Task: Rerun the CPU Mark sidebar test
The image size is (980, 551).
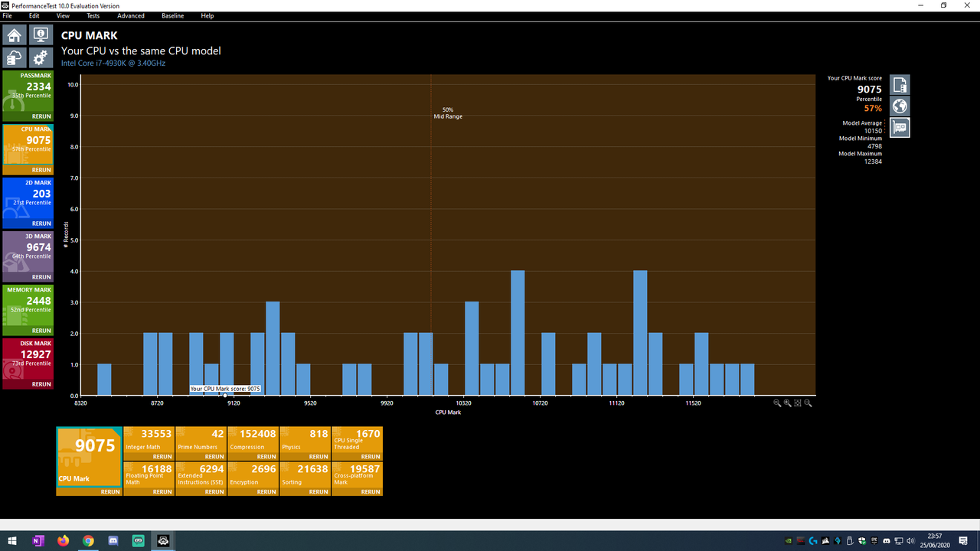Action: point(41,170)
